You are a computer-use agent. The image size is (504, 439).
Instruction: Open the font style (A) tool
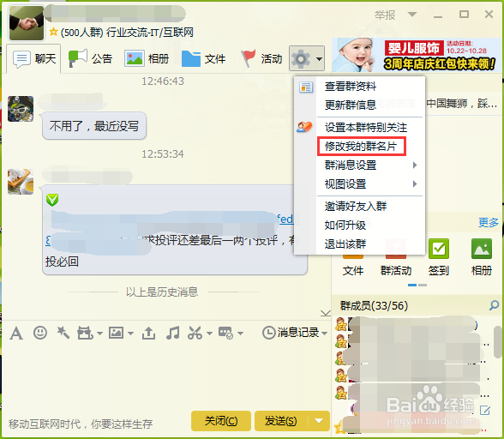click(x=16, y=333)
